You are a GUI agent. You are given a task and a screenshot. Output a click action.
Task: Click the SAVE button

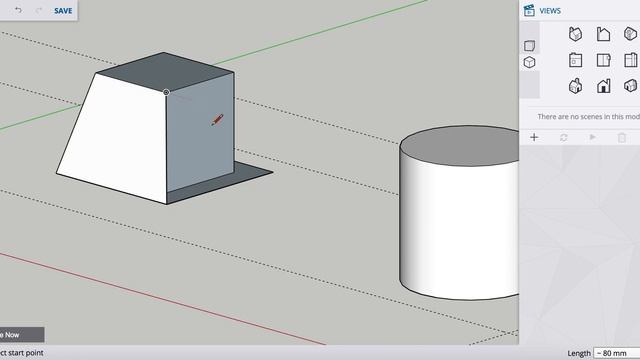tap(63, 11)
